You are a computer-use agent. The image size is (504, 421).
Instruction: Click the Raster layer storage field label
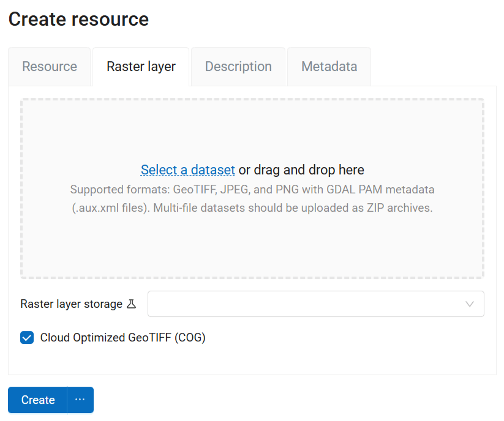pyautogui.click(x=71, y=304)
